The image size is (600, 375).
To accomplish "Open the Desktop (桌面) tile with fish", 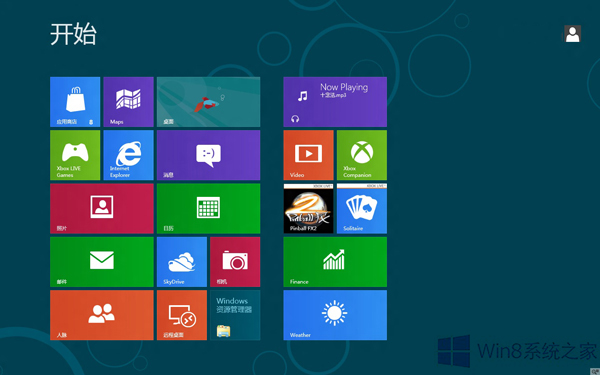I will coord(209,102).
